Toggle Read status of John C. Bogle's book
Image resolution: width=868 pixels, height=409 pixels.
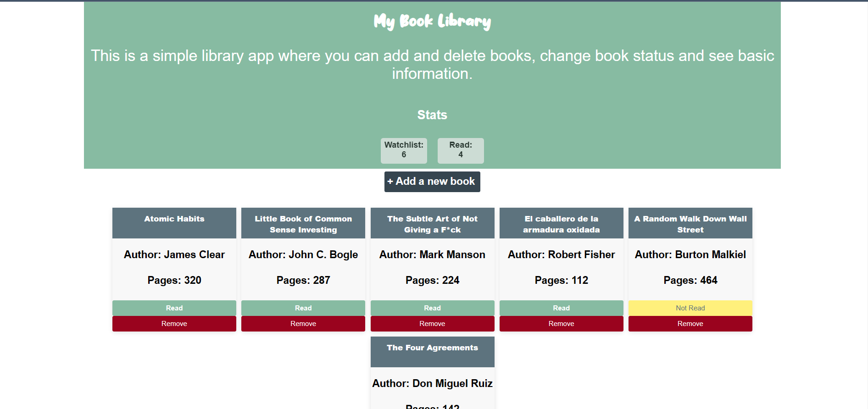pyautogui.click(x=303, y=308)
